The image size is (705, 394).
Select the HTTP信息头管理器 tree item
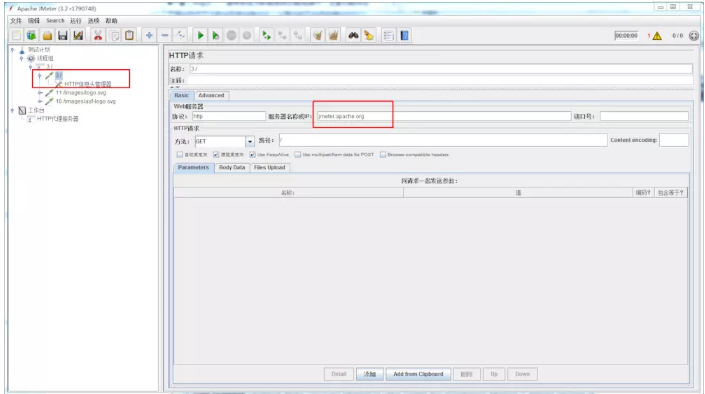(87, 84)
